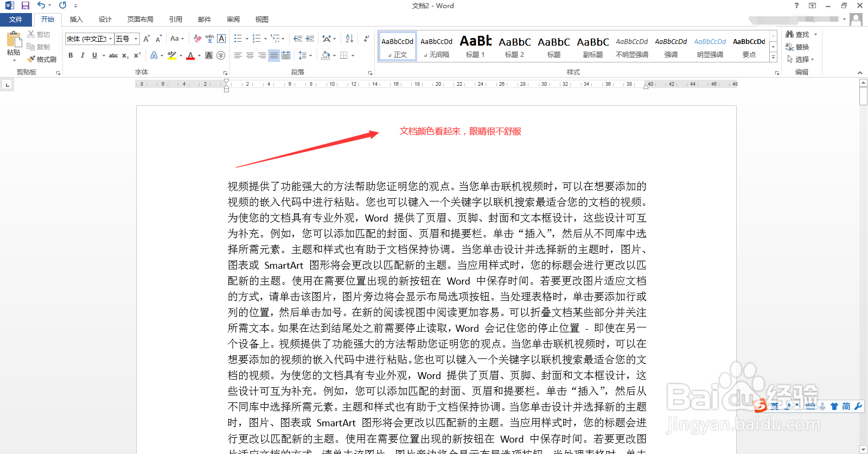Click the Copy (复制) button
868x454 pixels.
click(x=39, y=47)
